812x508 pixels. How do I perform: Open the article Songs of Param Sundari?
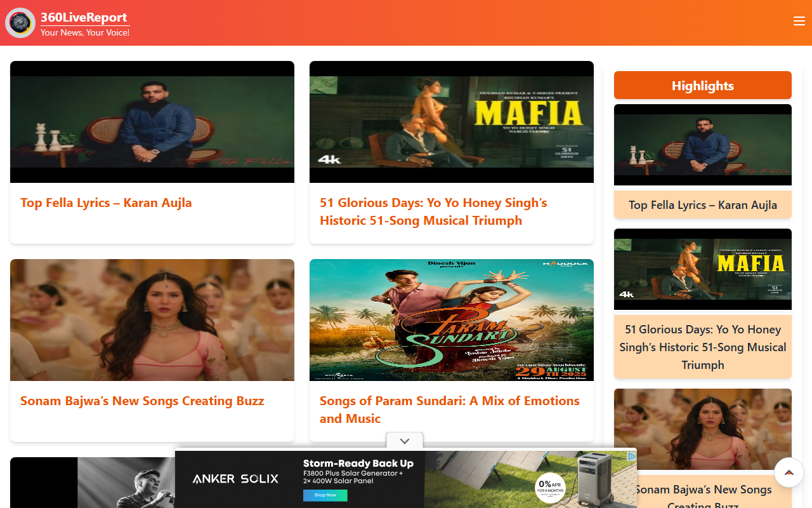point(450,410)
